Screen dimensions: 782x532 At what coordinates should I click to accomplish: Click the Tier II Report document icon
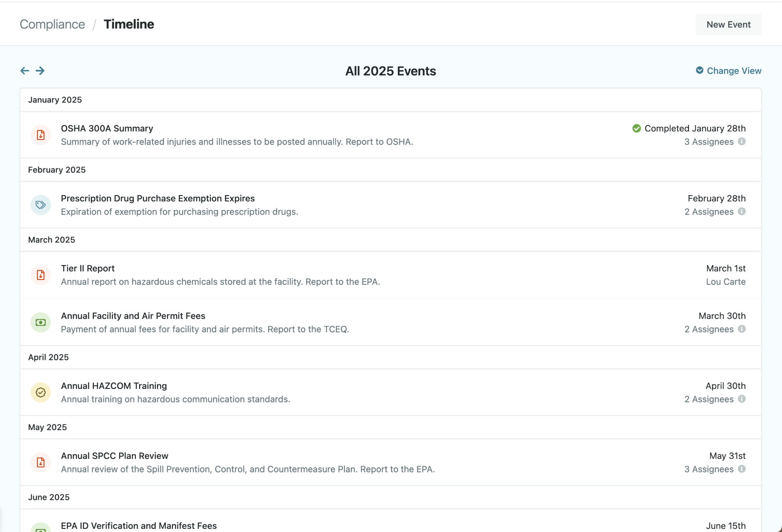pyautogui.click(x=41, y=275)
